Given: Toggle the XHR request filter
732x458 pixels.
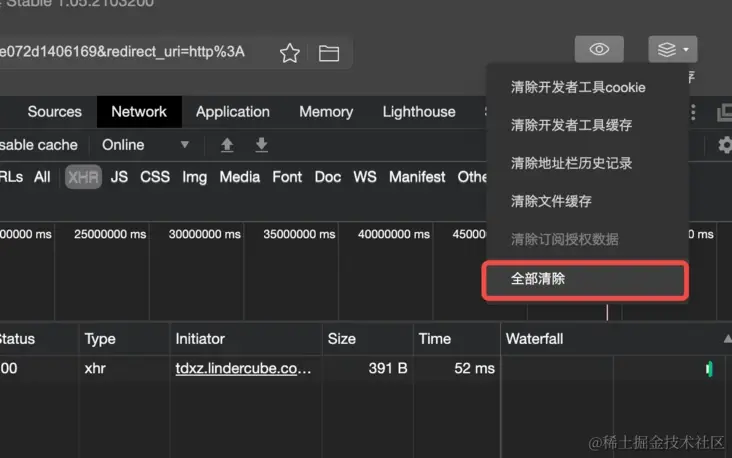Looking at the screenshot, I should click(x=83, y=177).
